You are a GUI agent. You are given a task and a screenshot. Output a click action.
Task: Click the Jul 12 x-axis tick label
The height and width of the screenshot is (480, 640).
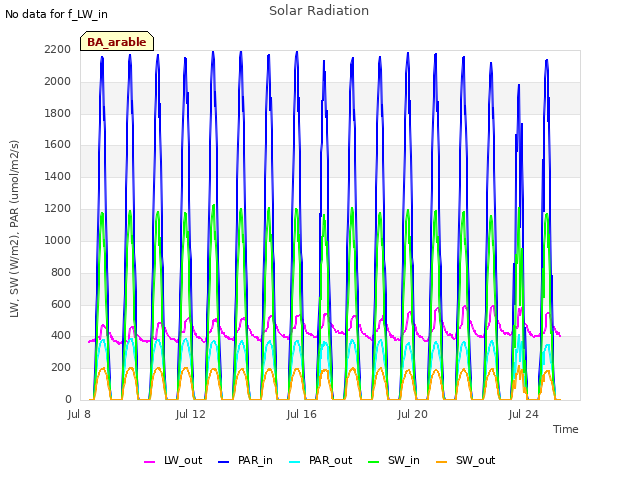(x=191, y=414)
